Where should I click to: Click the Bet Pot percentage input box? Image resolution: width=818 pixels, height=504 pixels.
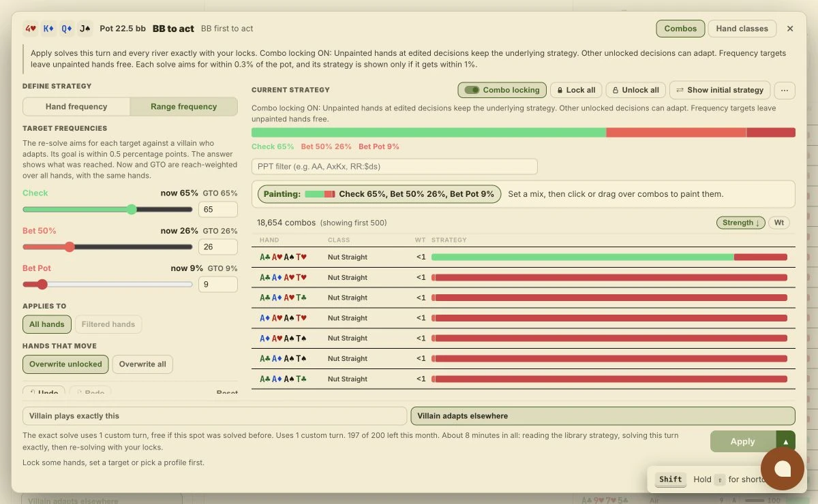point(218,285)
